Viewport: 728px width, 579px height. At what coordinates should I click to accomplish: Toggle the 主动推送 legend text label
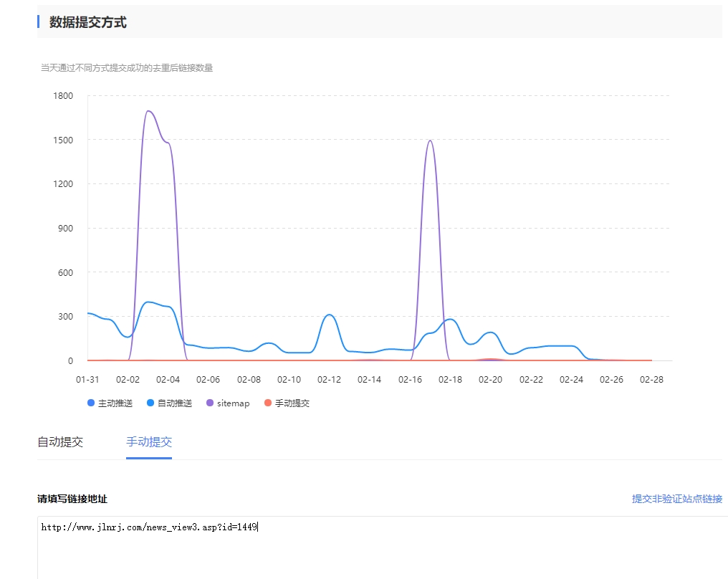click(115, 403)
